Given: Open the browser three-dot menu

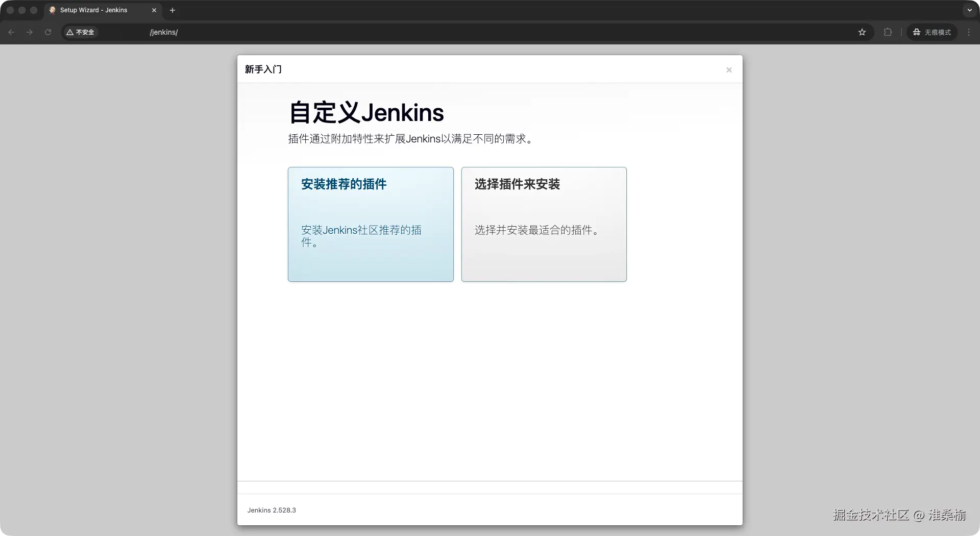Looking at the screenshot, I should pyautogui.click(x=969, y=32).
